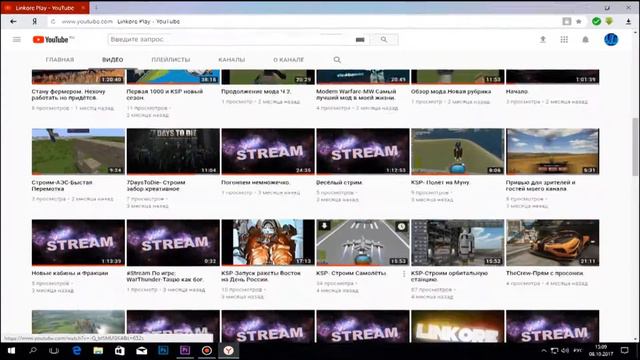640x360 pixels.
Task: Open the 0:32 STREAM WarThunder thumbnail
Action: [173, 242]
